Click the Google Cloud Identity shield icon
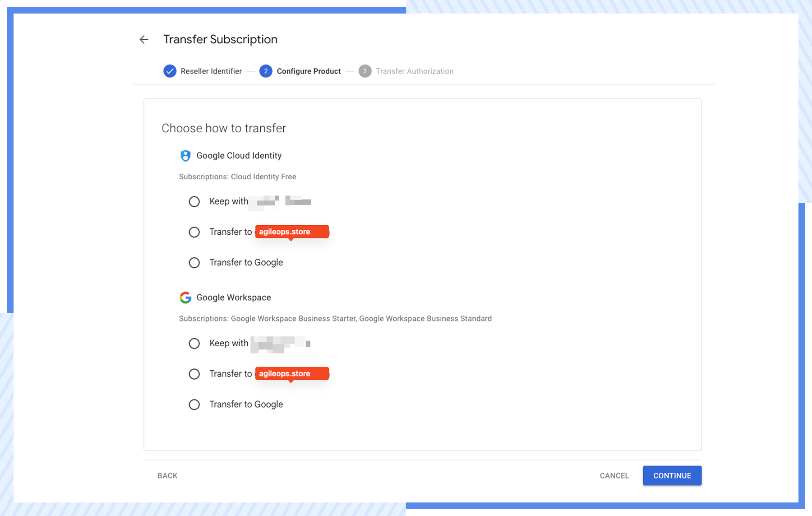 point(185,156)
